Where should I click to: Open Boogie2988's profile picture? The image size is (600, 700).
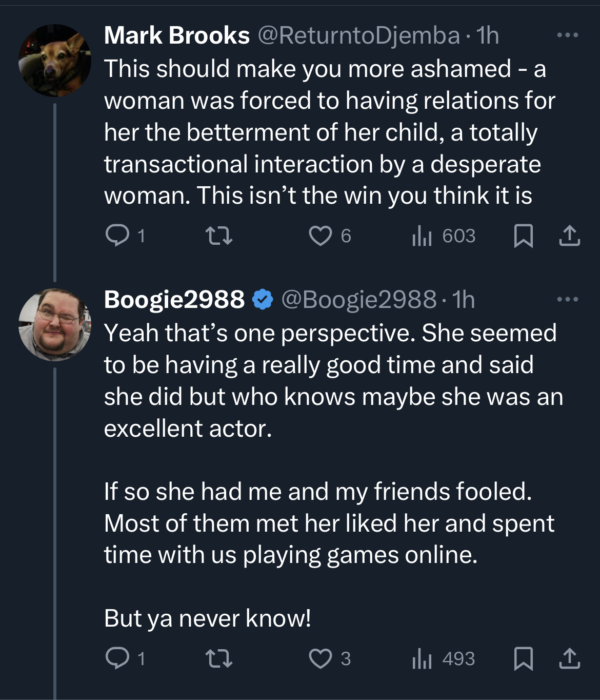tap(55, 324)
